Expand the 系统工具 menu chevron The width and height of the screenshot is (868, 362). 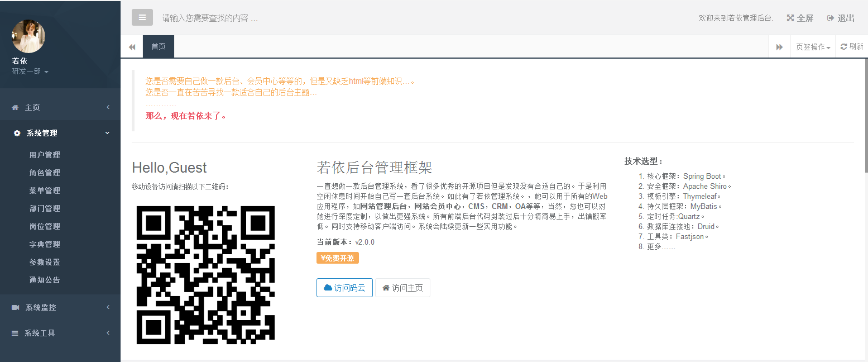[x=108, y=333]
